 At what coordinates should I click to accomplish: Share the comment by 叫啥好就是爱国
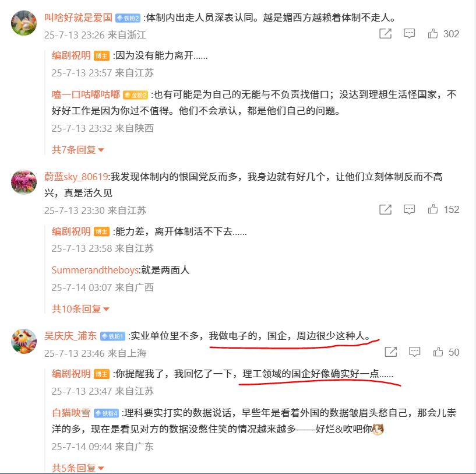pos(386,33)
